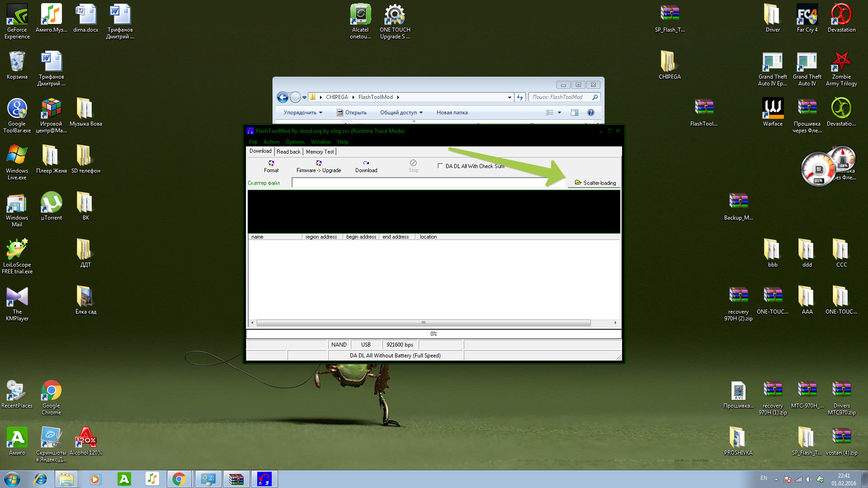Screen dimensions: 868x488
Task: Click the Скаттер файл path field
Action: [x=420, y=183]
